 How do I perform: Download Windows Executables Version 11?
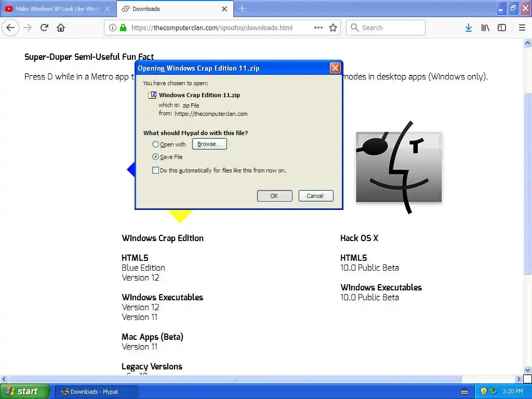[139, 317]
